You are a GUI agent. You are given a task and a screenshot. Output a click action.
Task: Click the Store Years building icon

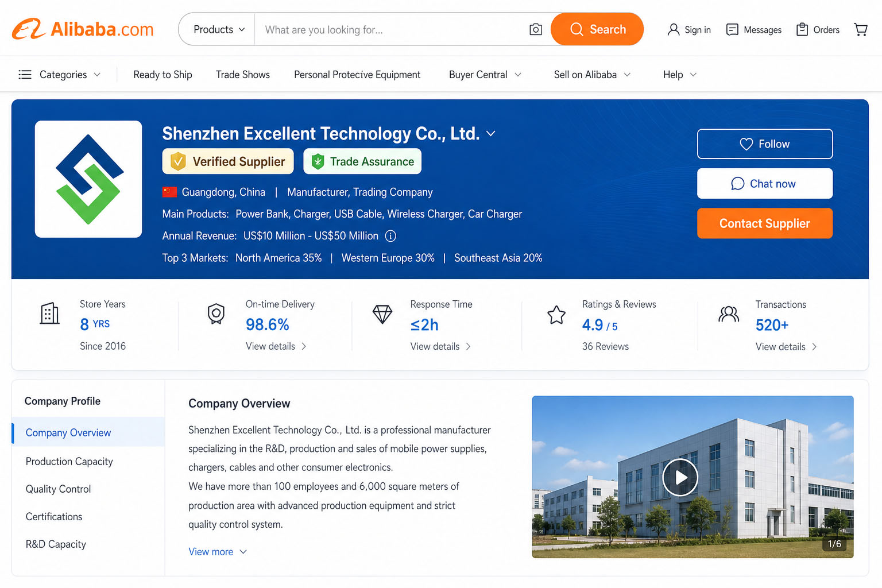tap(49, 314)
